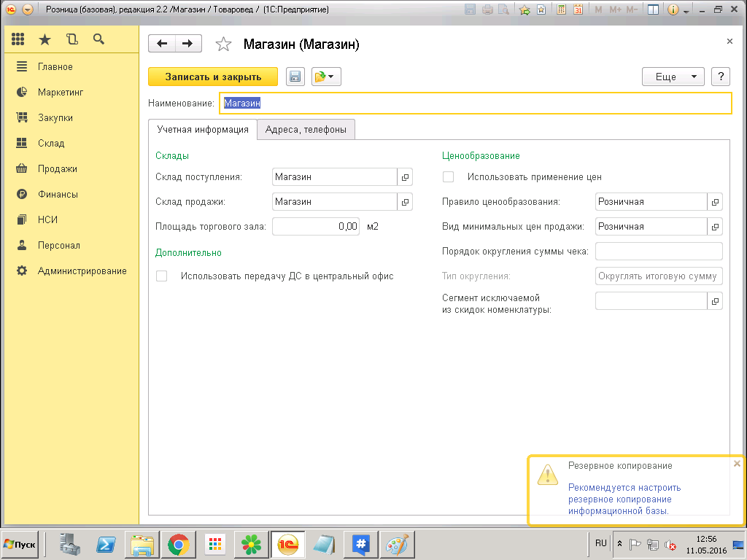
Task: Open the folder-arrow dropdown next to save icon
Action: [326, 77]
